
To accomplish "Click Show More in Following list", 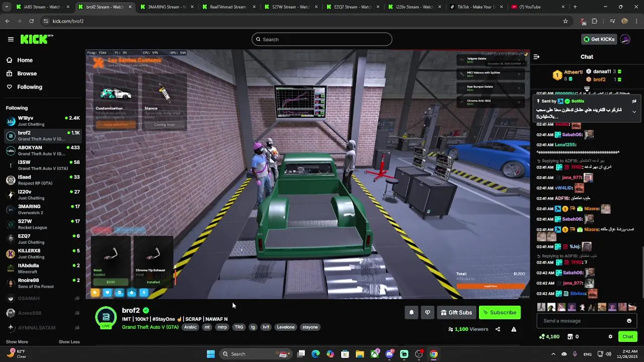I will tap(17, 342).
